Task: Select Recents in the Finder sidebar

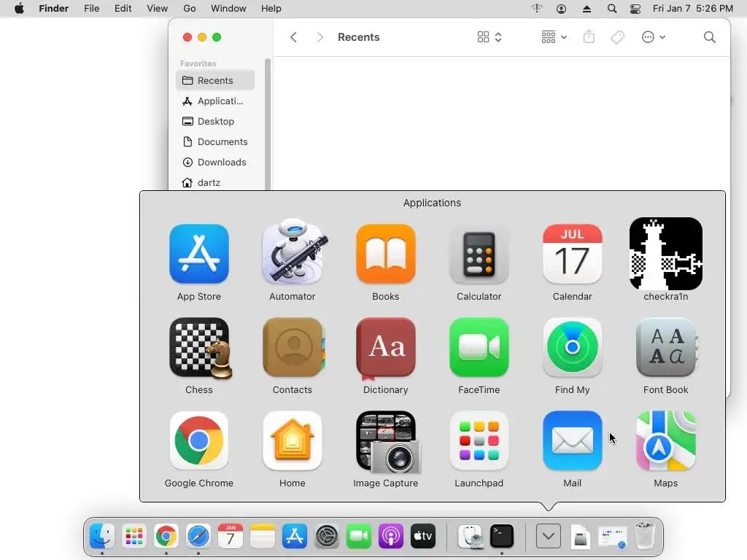Action: pyautogui.click(x=215, y=80)
